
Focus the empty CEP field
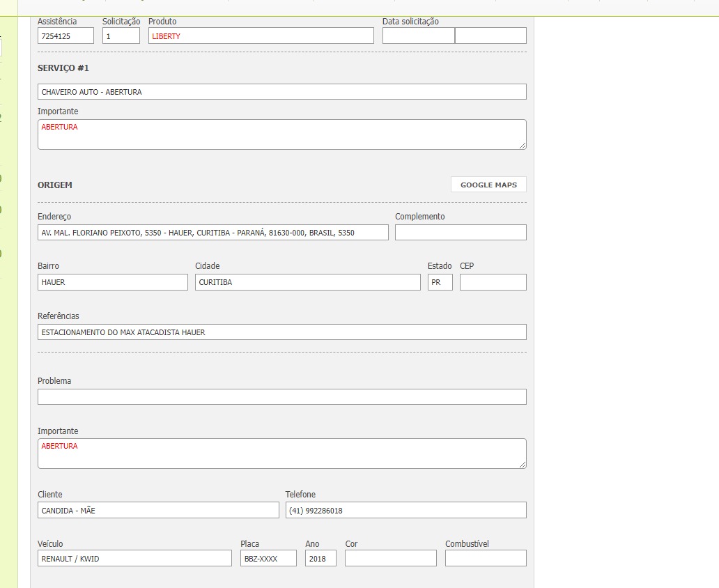[x=493, y=282]
